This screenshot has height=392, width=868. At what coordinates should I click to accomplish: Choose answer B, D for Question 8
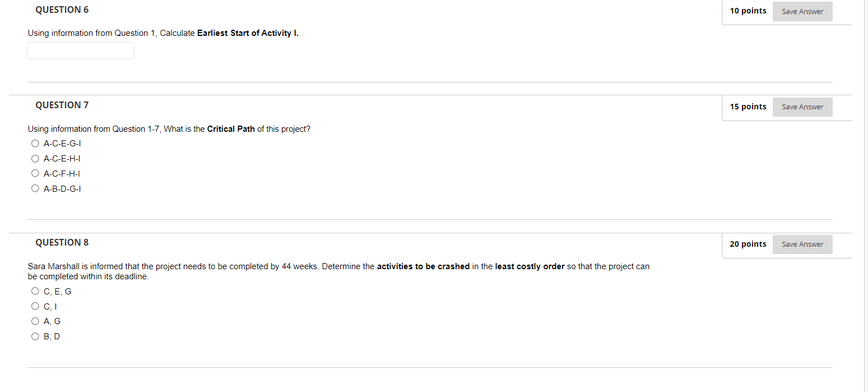point(35,336)
